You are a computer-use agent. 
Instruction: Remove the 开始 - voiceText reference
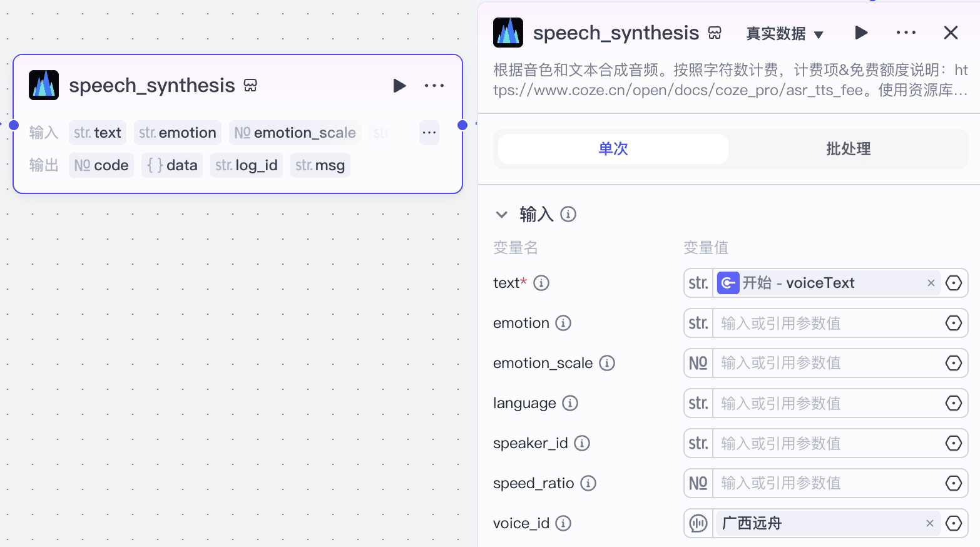pyautogui.click(x=931, y=283)
